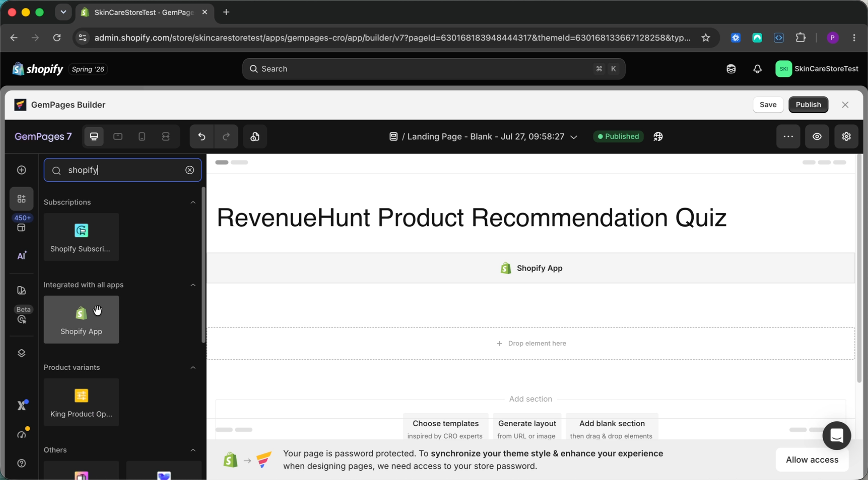Collapse the Integrated with all apps group

tap(193, 285)
